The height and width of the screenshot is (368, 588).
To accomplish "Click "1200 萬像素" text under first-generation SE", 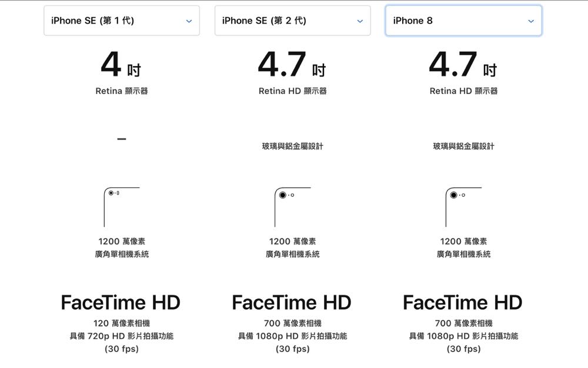I will coord(121,241).
